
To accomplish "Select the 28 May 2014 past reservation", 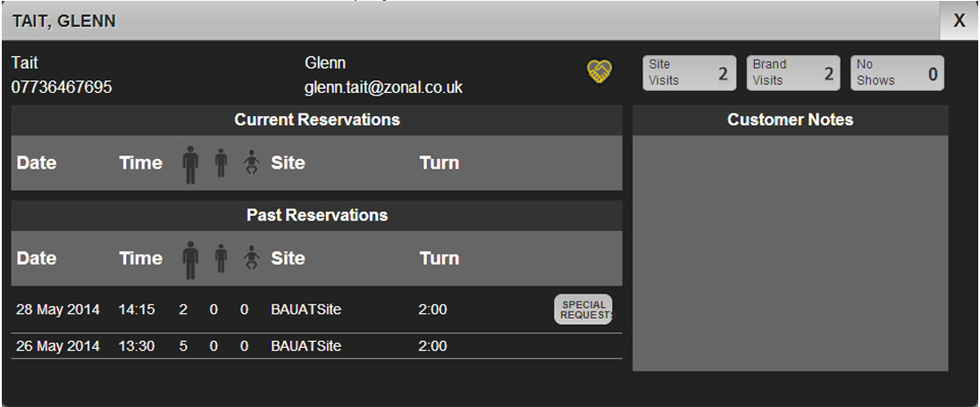I will (x=57, y=311).
